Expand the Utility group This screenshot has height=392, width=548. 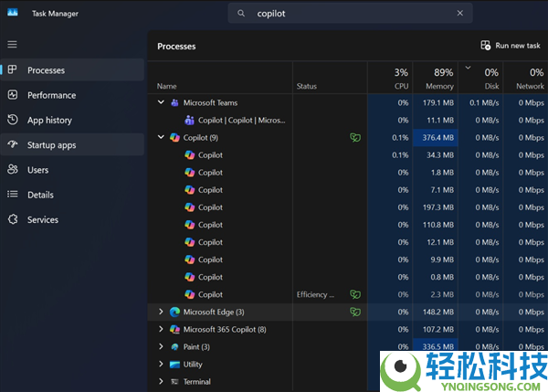(161, 364)
